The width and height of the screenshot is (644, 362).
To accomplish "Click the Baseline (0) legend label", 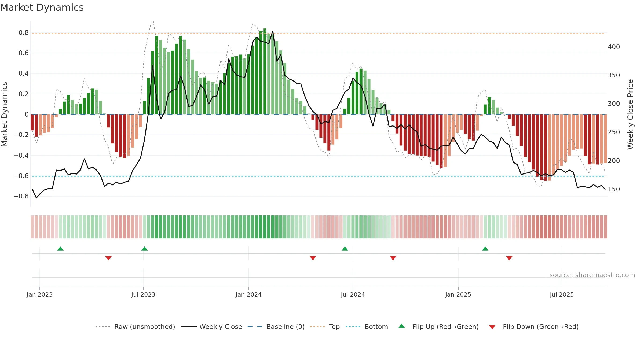I will tap(286, 327).
